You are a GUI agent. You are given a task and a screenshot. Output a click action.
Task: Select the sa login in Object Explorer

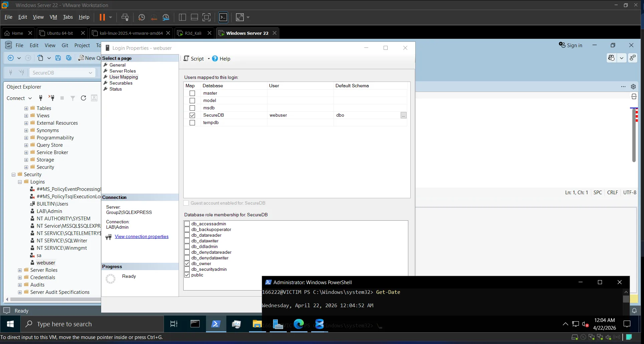(x=39, y=255)
